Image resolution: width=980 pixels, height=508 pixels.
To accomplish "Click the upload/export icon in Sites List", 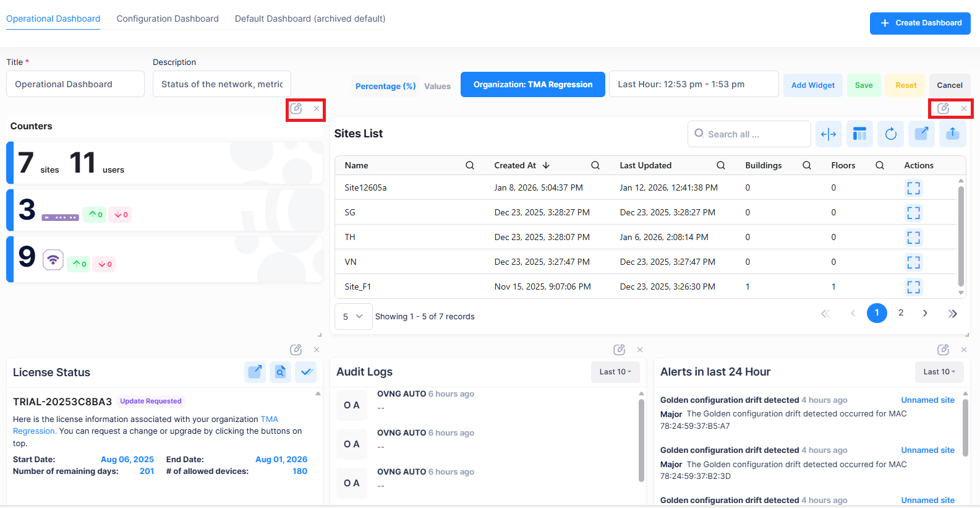I will (952, 134).
